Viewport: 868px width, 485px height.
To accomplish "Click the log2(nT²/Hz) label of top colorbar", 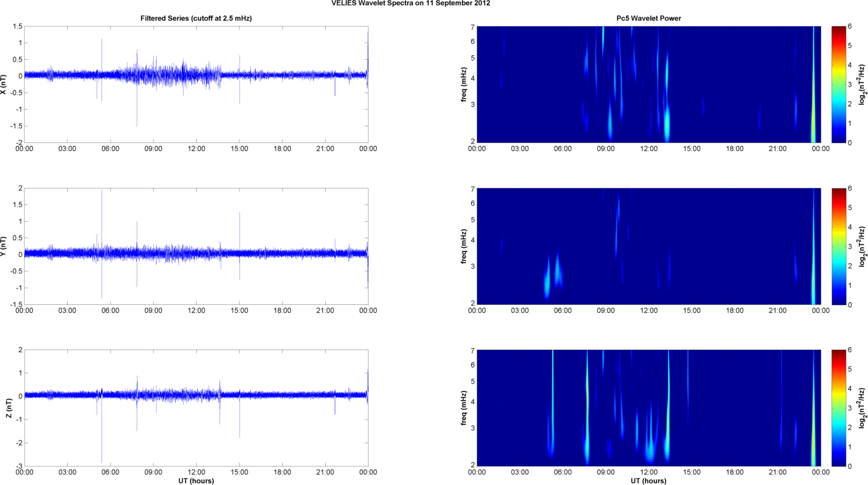I will tap(863, 84).
